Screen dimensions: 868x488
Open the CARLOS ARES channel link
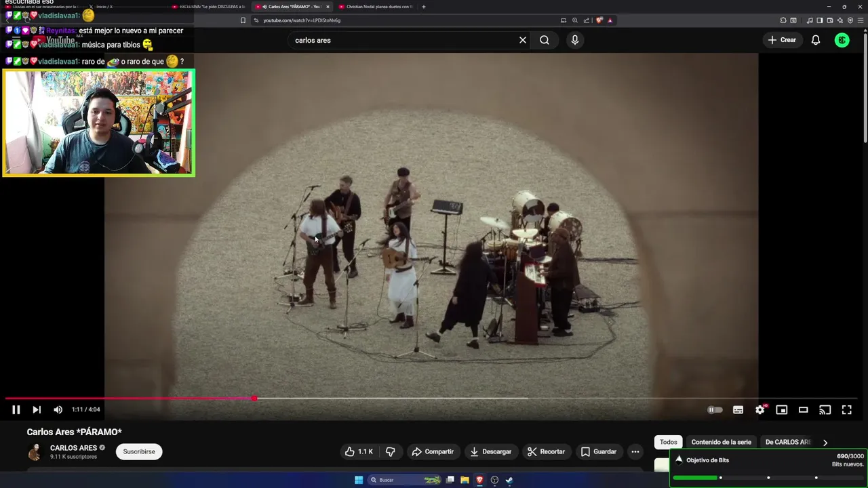coord(73,448)
